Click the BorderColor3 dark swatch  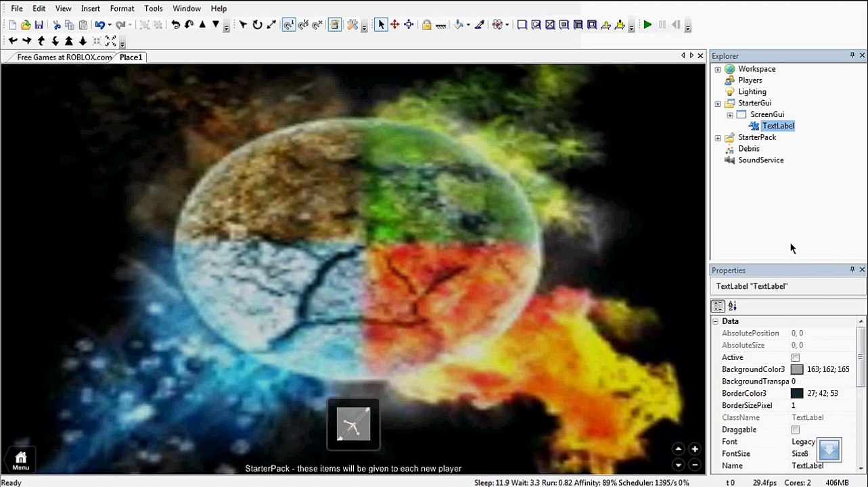coord(797,394)
